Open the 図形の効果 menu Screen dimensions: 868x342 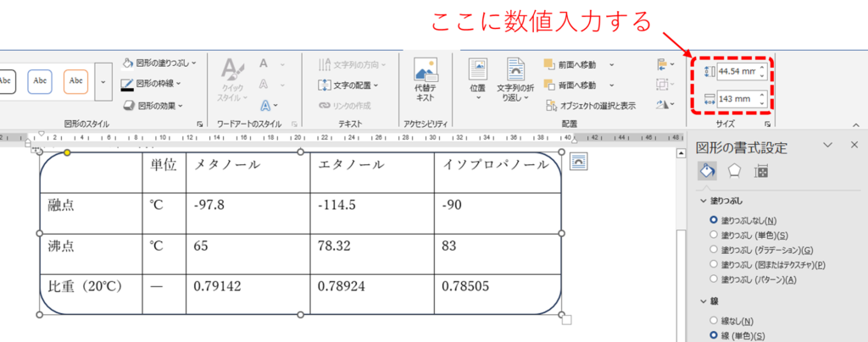pos(159,106)
